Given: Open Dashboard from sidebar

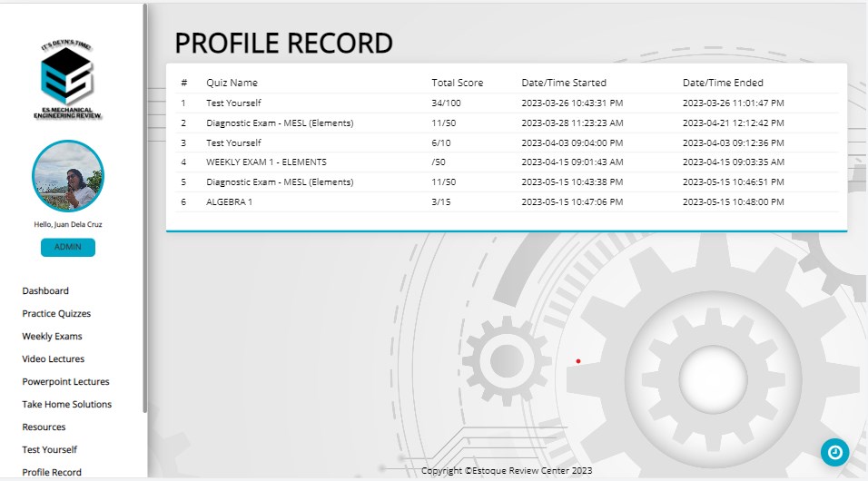Looking at the screenshot, I should [x=45, y=290].
